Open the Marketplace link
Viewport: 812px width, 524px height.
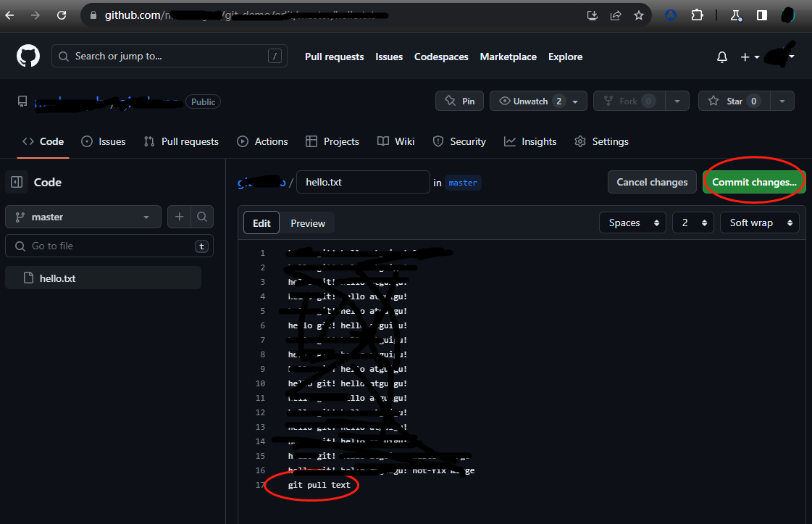pos(508,57)
